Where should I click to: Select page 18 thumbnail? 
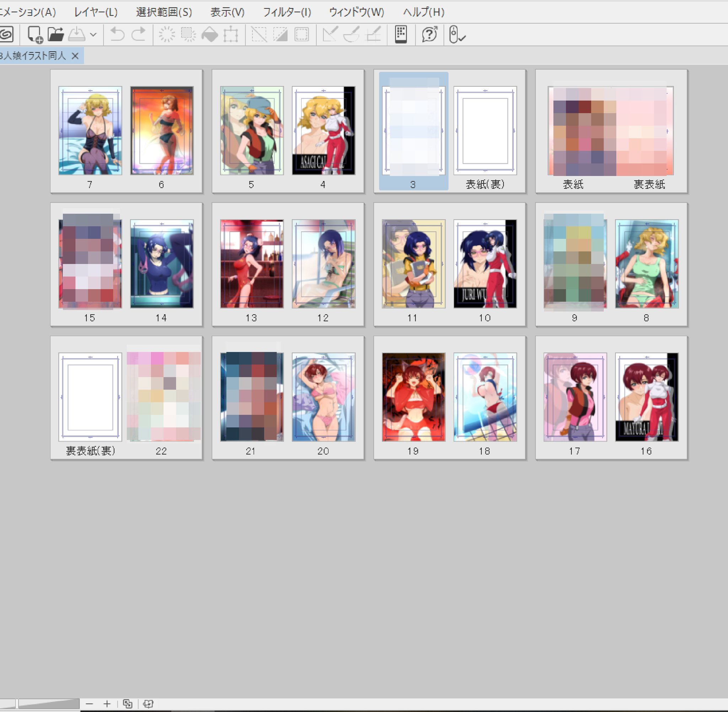click(485, 397)
